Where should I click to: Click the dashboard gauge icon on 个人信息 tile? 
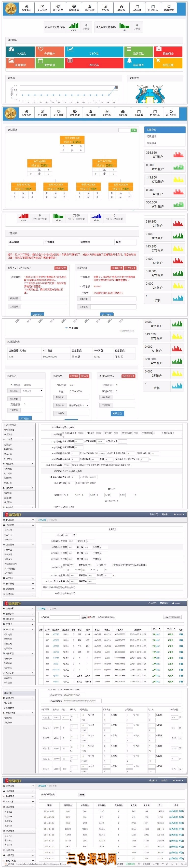point(11,49)
